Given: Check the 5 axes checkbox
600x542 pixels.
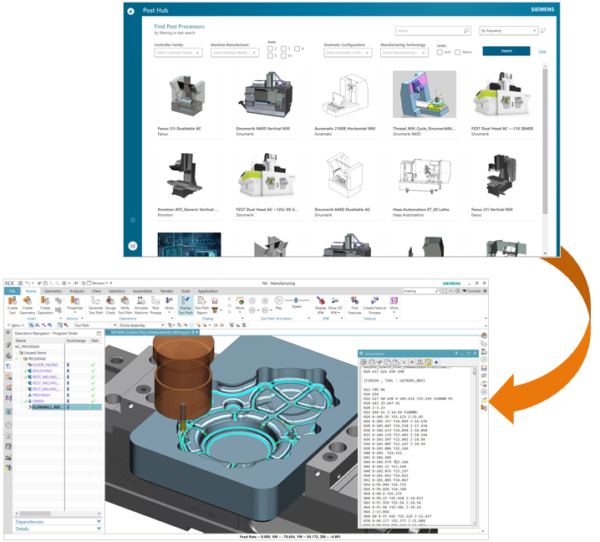Looking at the screenshot, I should tap(270, 56).
